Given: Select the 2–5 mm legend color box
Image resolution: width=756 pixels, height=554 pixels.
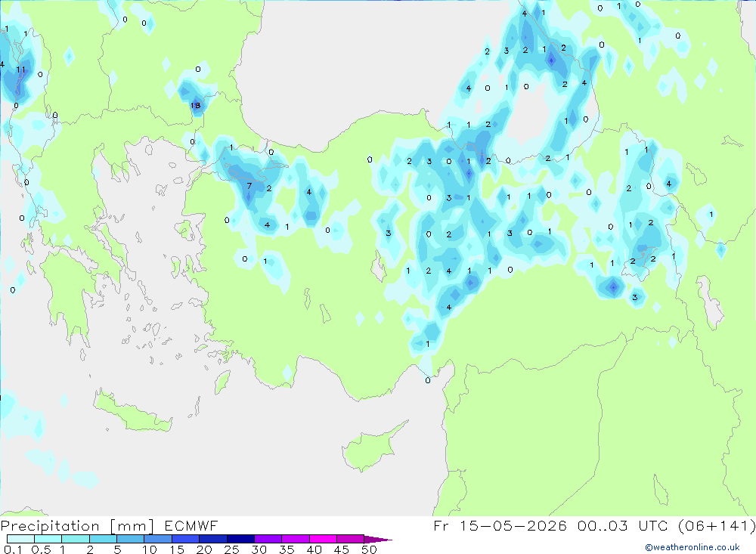Looking at the screenshot, I should pyautogui.click(x=103, y=539).
